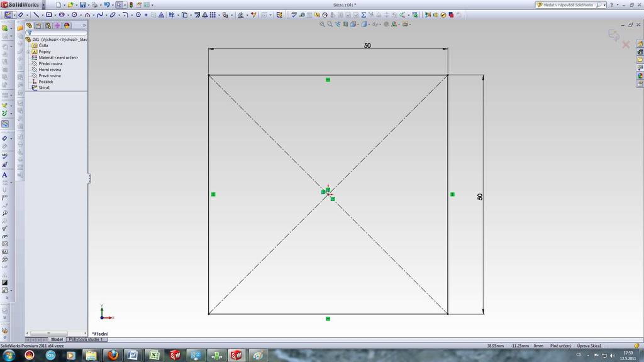Expand the panel tabs with chevron
Image resolution: width=644 pixels, height=362 pixels.
84,25
